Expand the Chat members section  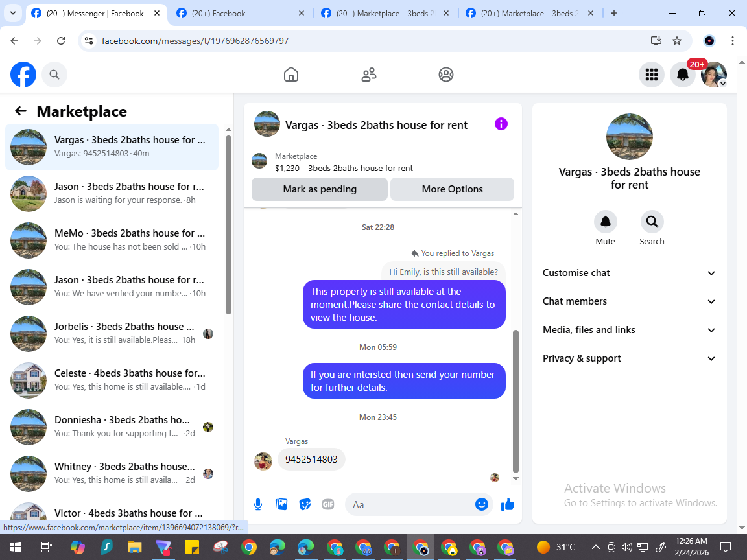(x=629, y=301)
